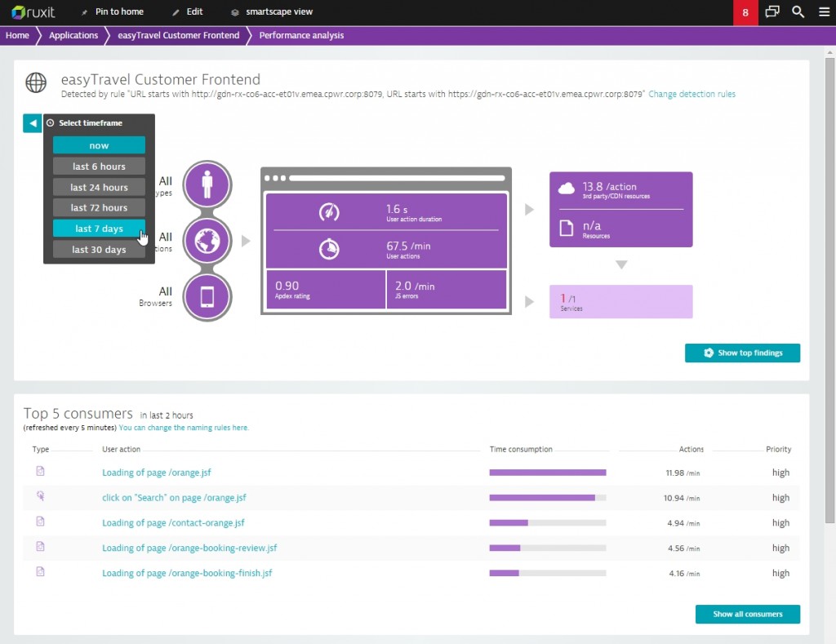
Task: Click type icon for orange-booking-review.jsf row
Action: (x=41, y=546)
